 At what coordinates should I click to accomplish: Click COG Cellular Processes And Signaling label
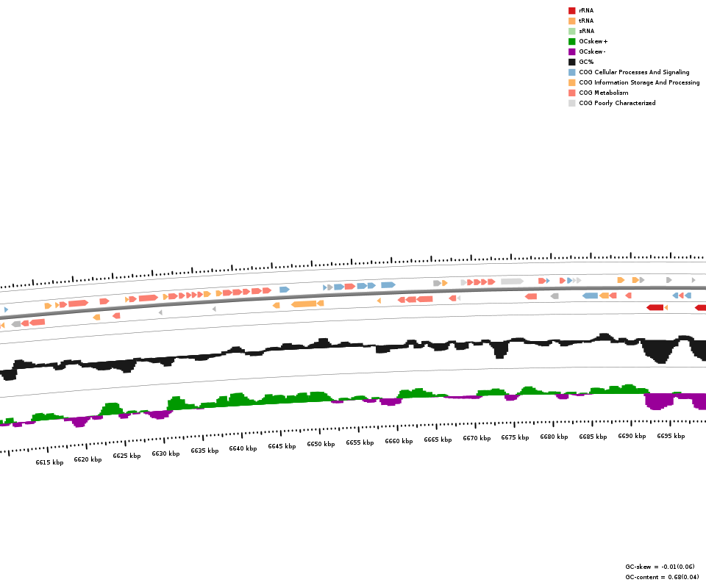[x=634, y=72]
